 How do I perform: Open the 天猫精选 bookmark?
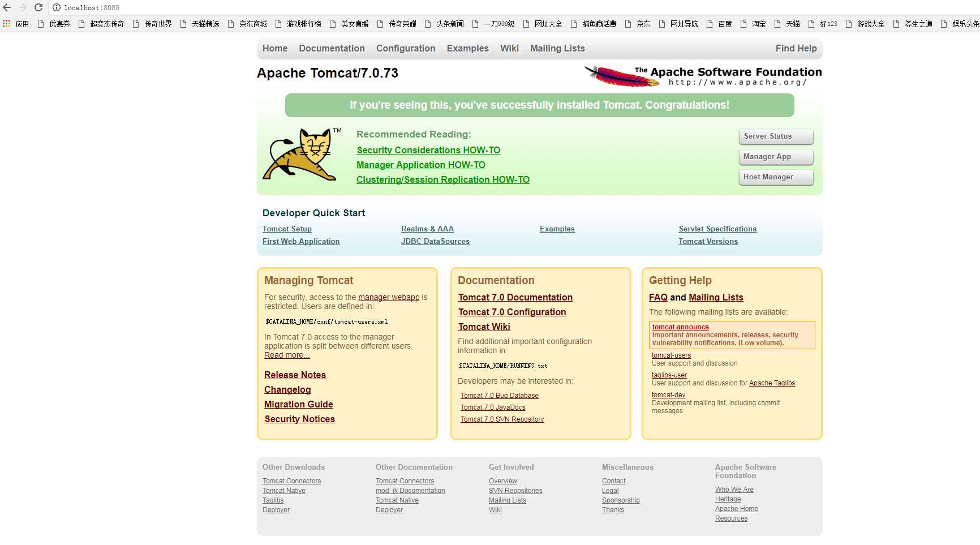coord(200,24)
